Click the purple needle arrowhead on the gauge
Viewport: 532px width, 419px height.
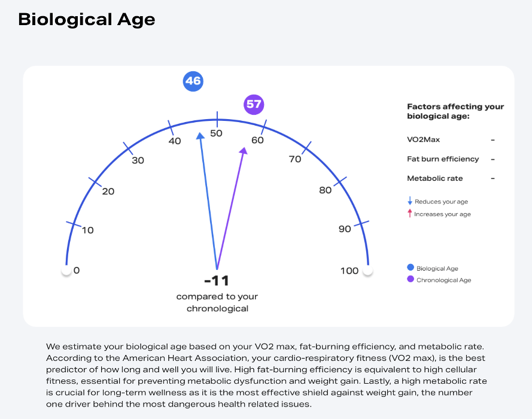(244, 151)
